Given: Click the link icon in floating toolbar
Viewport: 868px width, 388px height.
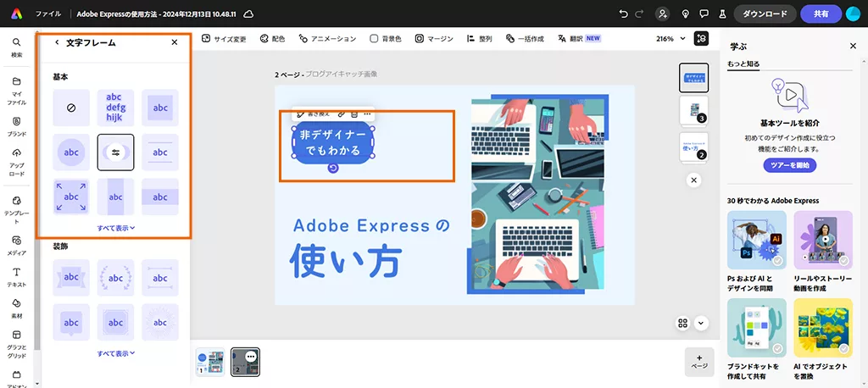Looking at the screenshot, I should point(342,114).
